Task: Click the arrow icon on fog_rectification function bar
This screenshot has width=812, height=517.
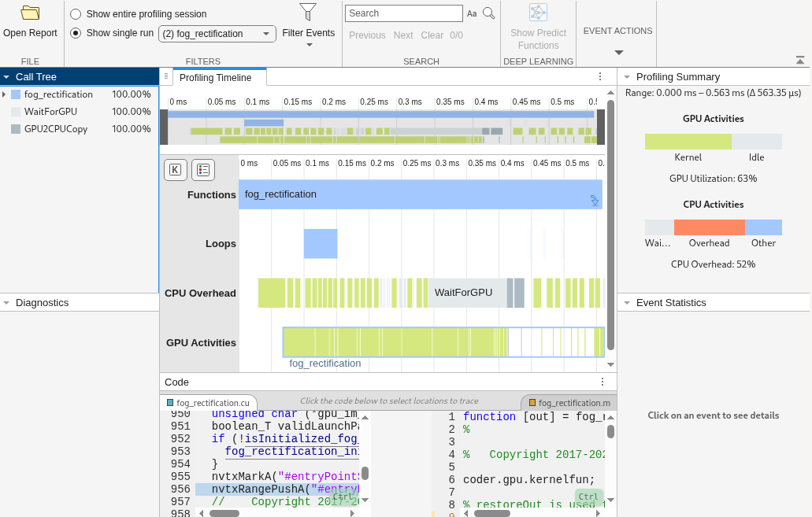Action: coord(595,201)
